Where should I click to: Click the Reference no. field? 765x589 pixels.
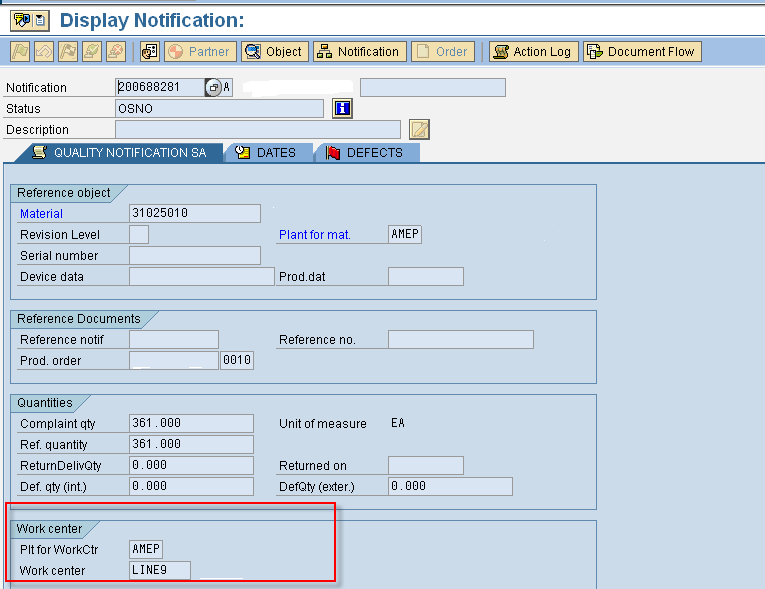[x=461, y=339]
